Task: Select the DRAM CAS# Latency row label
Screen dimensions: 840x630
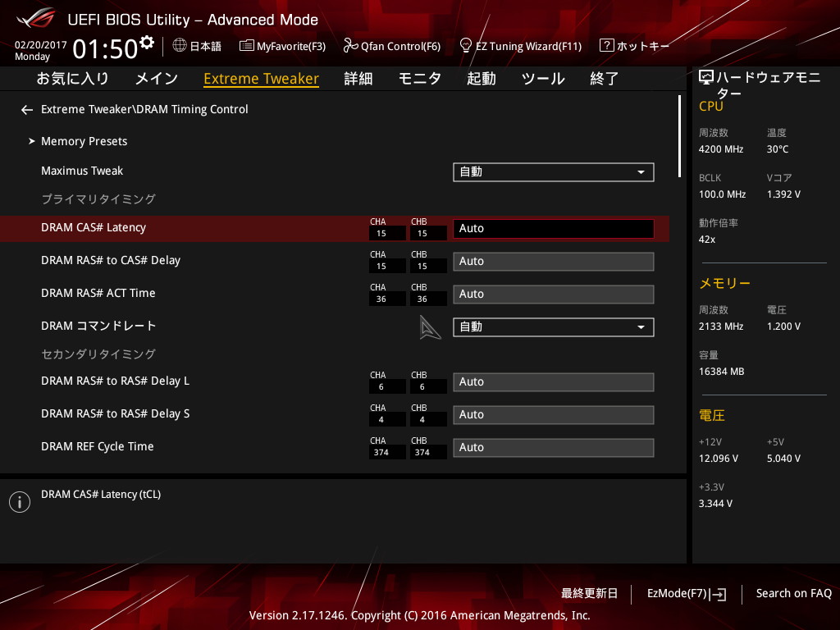Action: (x=94, y=228)
